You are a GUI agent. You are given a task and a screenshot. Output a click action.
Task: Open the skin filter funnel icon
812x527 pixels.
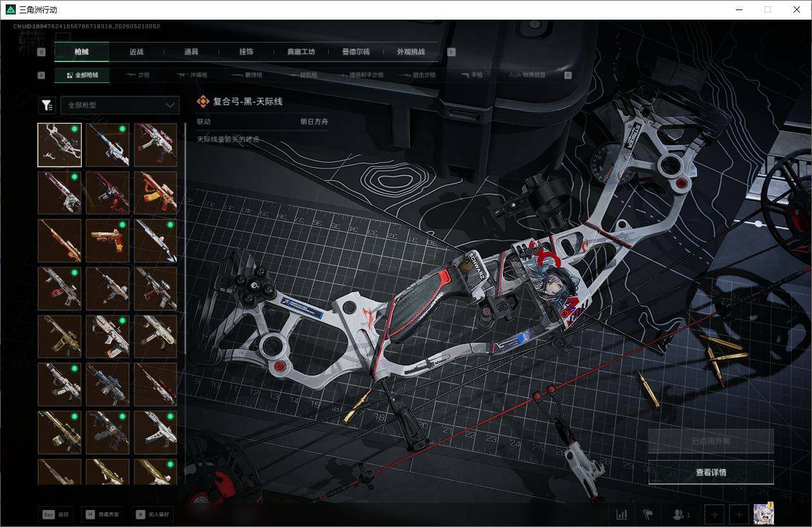tap(47, 105)
